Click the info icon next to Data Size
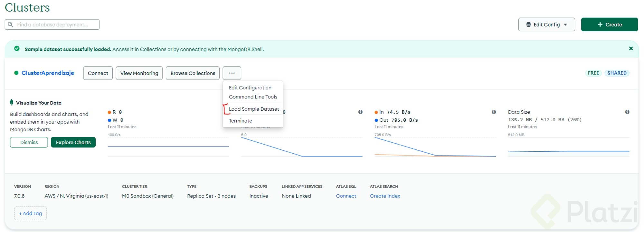 click(627, 112)
